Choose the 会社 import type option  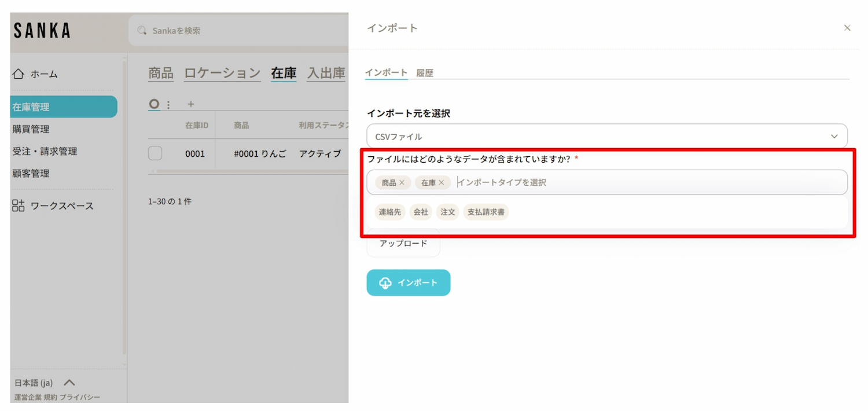click(421, 212)
